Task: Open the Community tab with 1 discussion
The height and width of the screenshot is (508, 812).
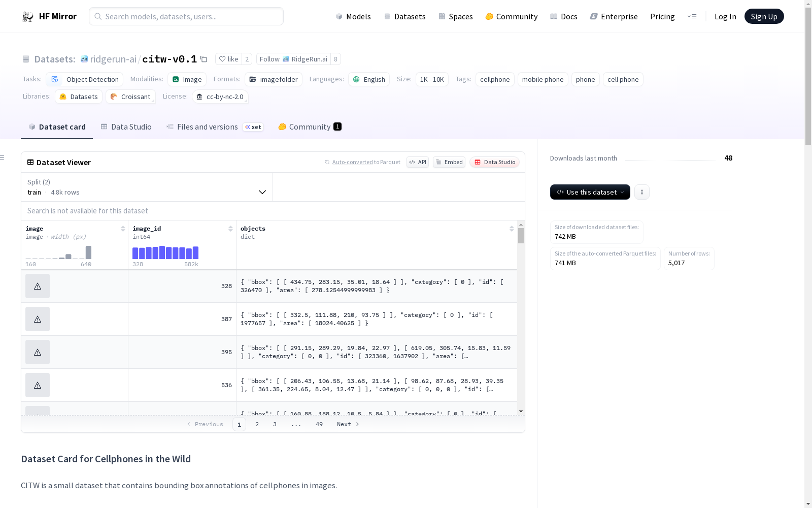Action: click(310, 126)
